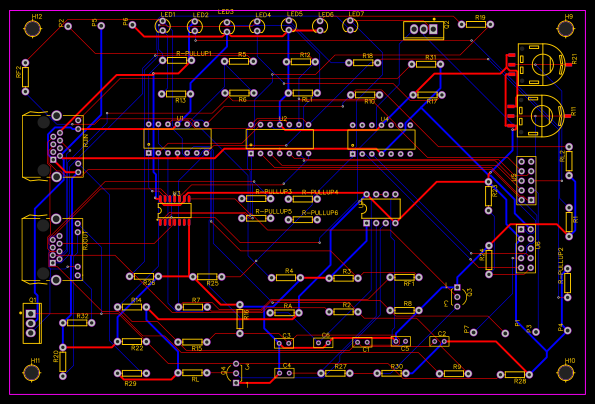595x404 pixels.
Task: Click the U6 pin header
Action: 526,249
